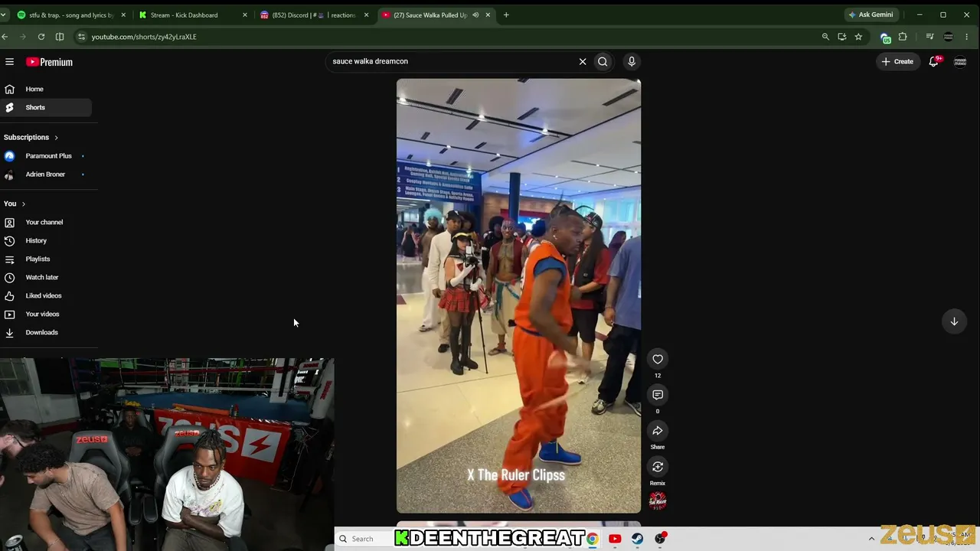Expand the Subscriptions section

pyautogui.click(x=31, y=137)
